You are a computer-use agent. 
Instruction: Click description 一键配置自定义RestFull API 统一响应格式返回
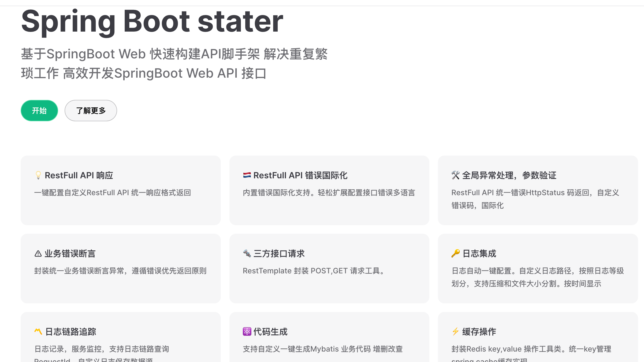[x=113, y=193]
